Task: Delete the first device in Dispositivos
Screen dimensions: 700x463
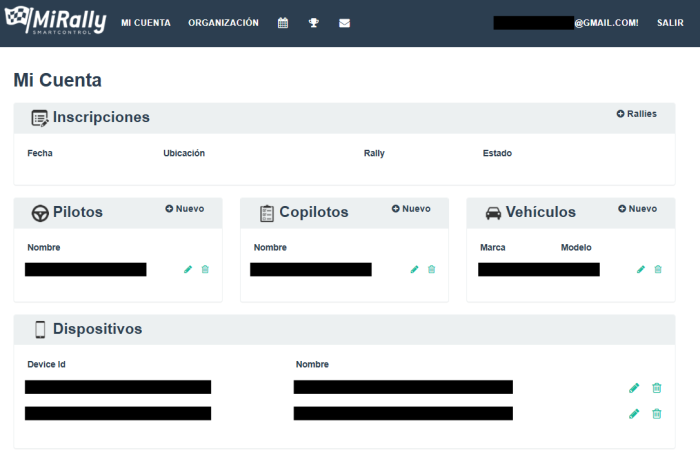Action: tap(657, 388)
